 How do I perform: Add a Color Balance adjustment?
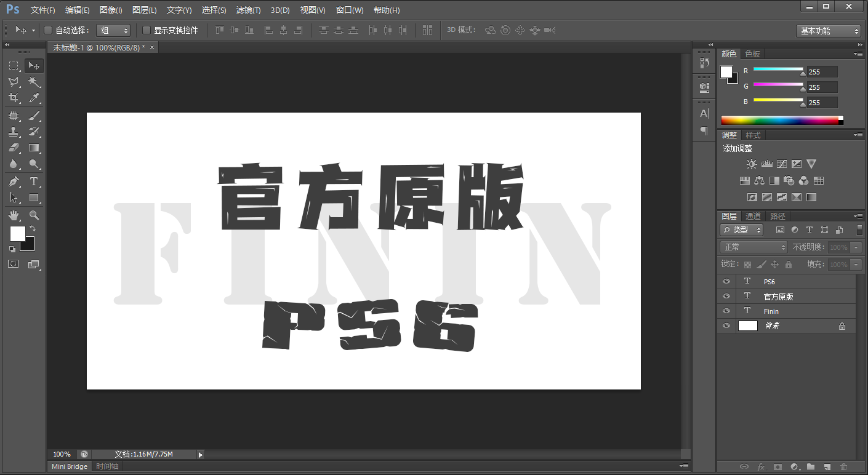pyautogui.click(x=760, y=181)
